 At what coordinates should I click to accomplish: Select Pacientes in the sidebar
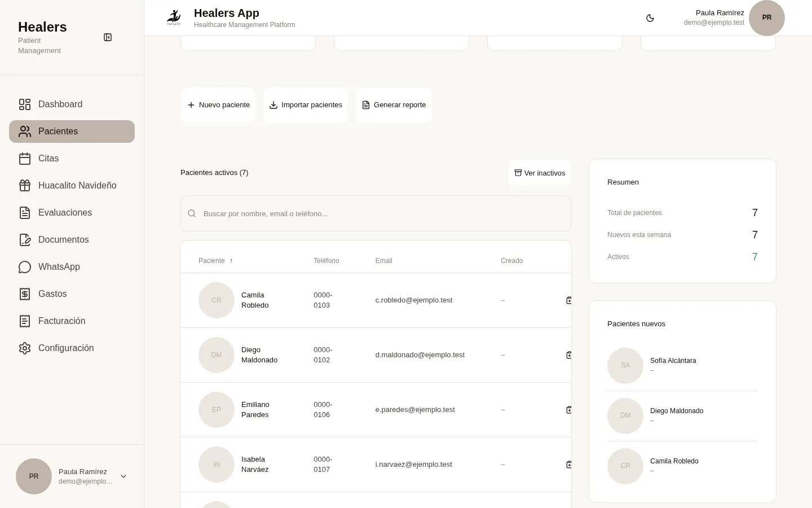click(72, 132)
